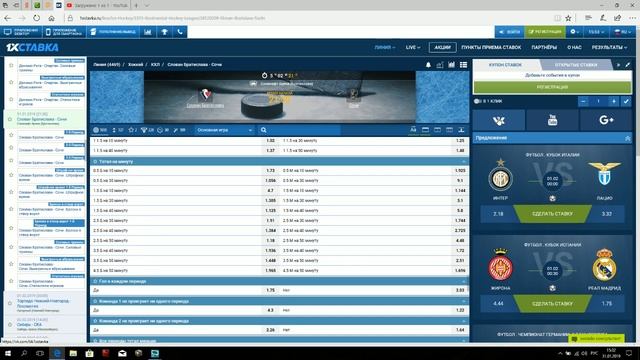This screenshot has width=640, height=360.
Task: Collapse Команда 1 не проиграет section
Action: [464, 301]
